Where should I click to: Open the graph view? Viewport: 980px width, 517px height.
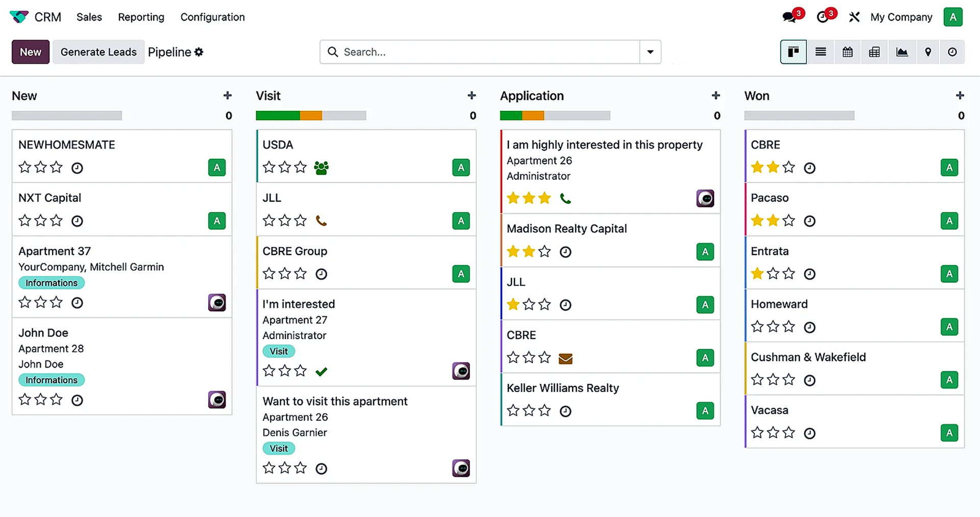click(x=902, y=52)
